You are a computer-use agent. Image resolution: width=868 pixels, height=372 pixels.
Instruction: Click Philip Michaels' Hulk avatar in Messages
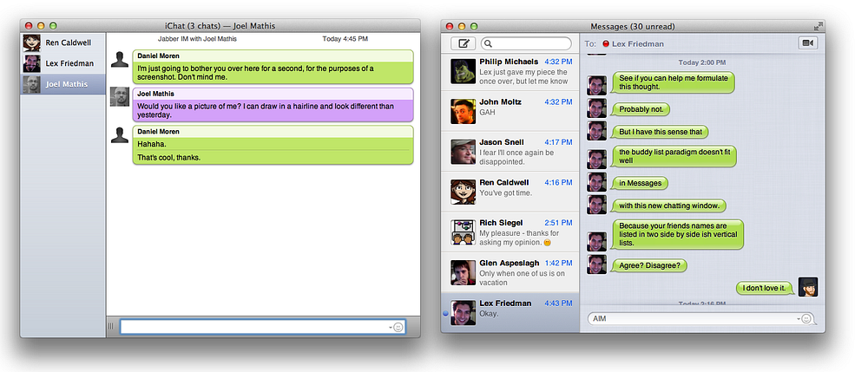point(463,71)
